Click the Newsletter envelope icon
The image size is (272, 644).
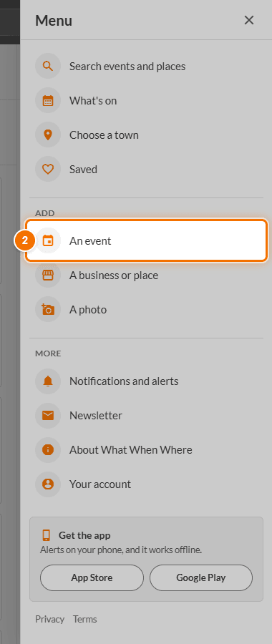[48, 416]
